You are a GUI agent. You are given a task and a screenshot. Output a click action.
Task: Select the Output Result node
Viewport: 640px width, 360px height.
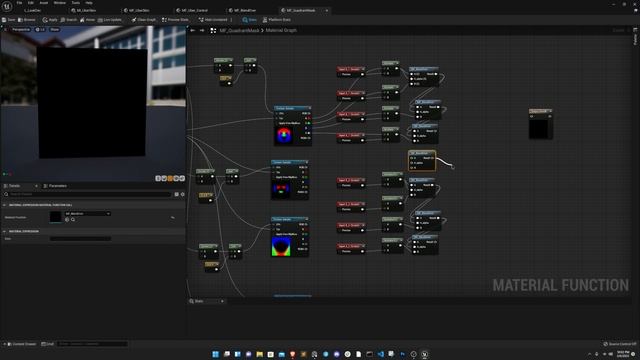pyautogui.click(x=541, y=124)
